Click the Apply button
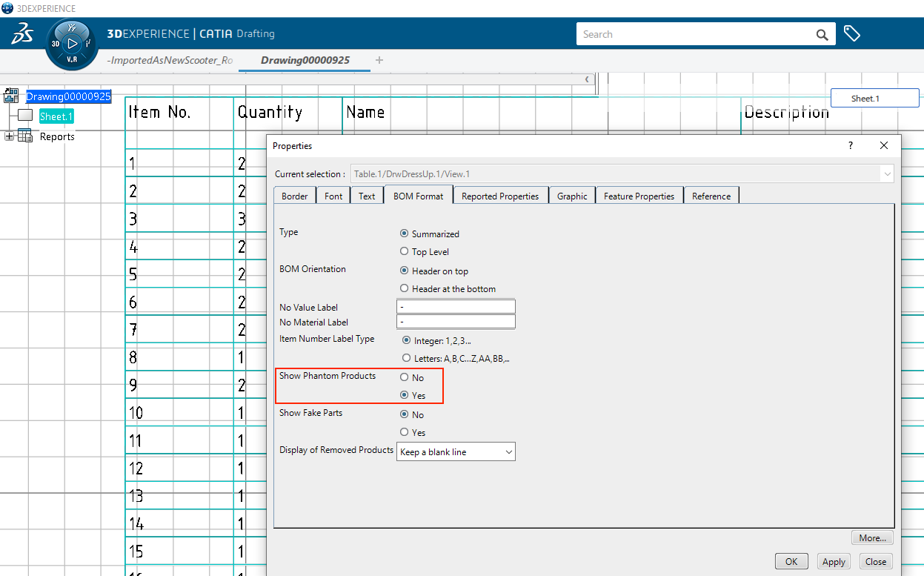Image resolution: width=924 pixels, height=576 pixels. [x=834, y=562]
